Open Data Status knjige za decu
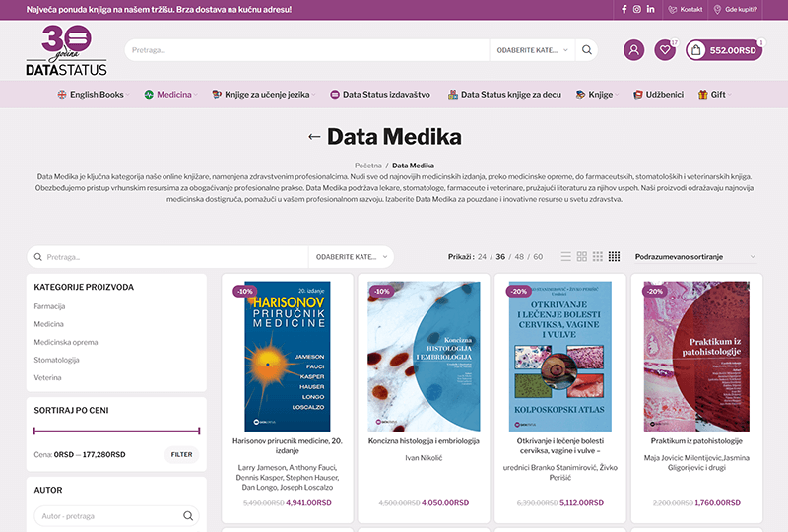788x532 pixels. coord(504,94)
